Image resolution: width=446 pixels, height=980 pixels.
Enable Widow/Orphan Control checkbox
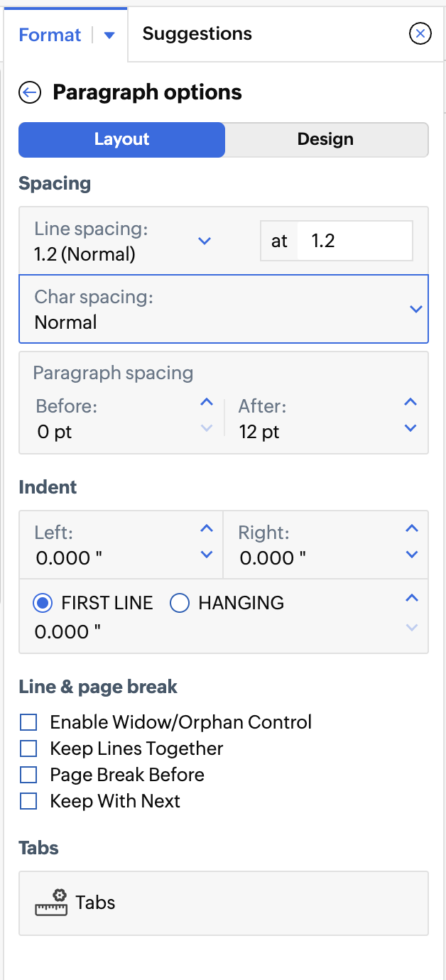pos(28,723)
